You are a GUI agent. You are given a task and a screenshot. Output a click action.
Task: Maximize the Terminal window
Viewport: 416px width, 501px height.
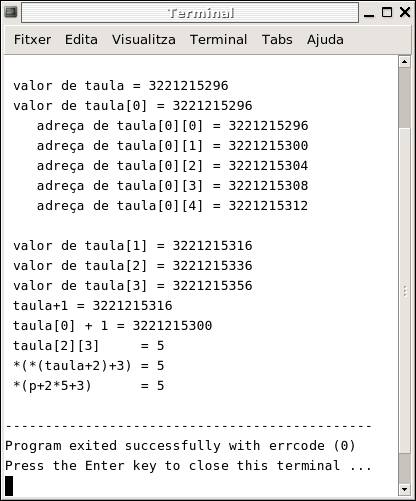tap(387, 12)
